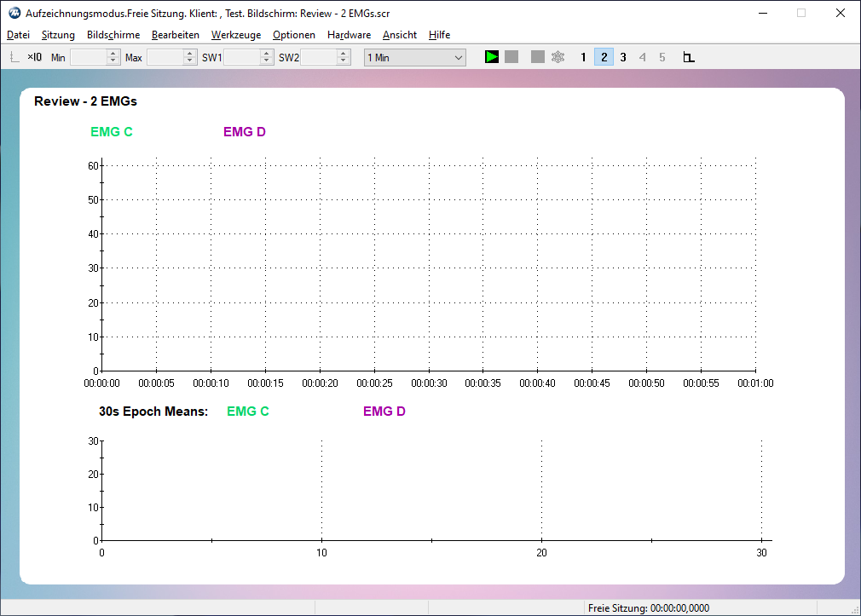This screenshot has height=616, width=861.
Task: Close the application window
Action: (841, 13)
